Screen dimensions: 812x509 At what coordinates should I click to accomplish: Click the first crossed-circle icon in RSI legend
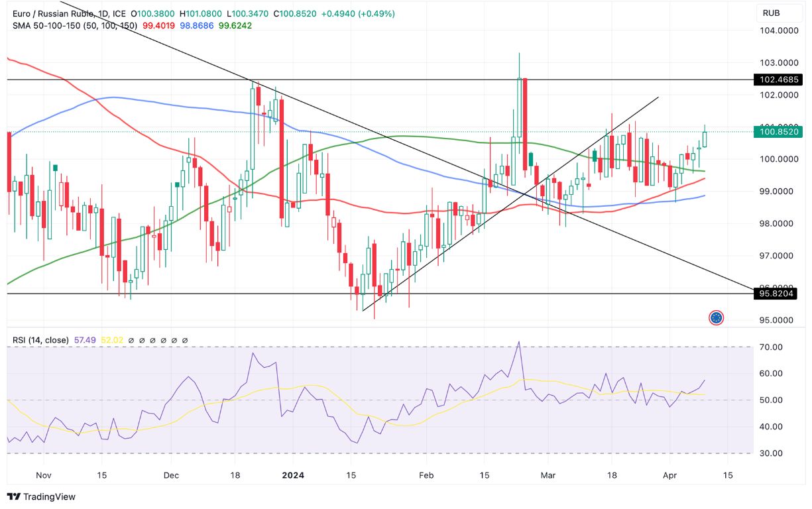coord(131,339)
